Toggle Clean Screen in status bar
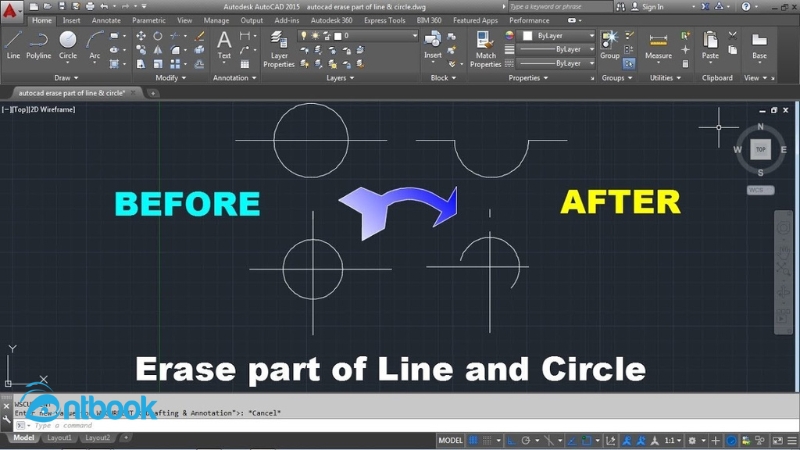 778,440
